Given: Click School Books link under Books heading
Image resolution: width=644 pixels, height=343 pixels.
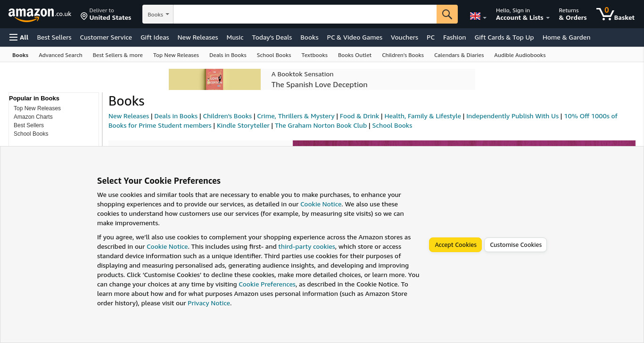Looking at the screenshot, I should (x=392, y=125).
